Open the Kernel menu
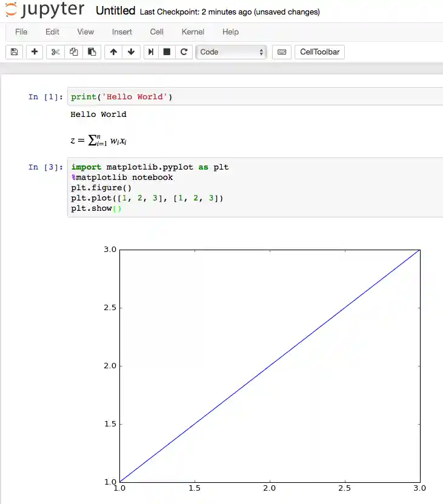The width and height of the screenshot is (443, 504). pos(193,31)
